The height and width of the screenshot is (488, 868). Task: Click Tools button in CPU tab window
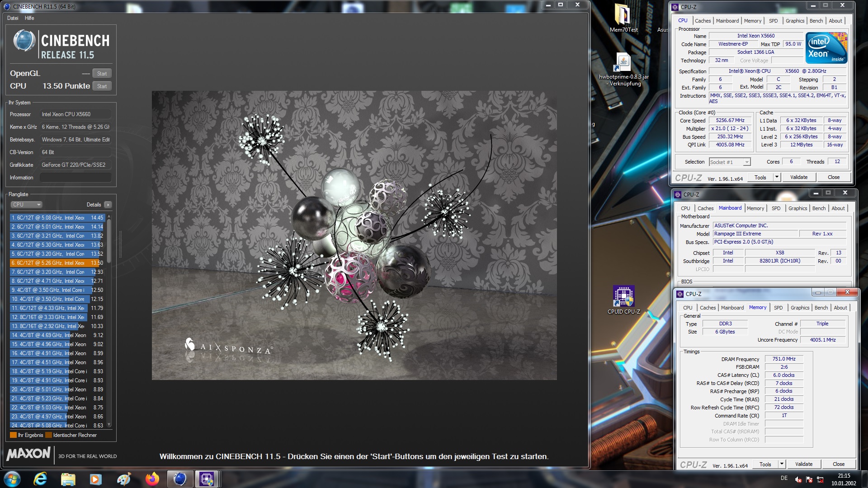coord(760,178)
